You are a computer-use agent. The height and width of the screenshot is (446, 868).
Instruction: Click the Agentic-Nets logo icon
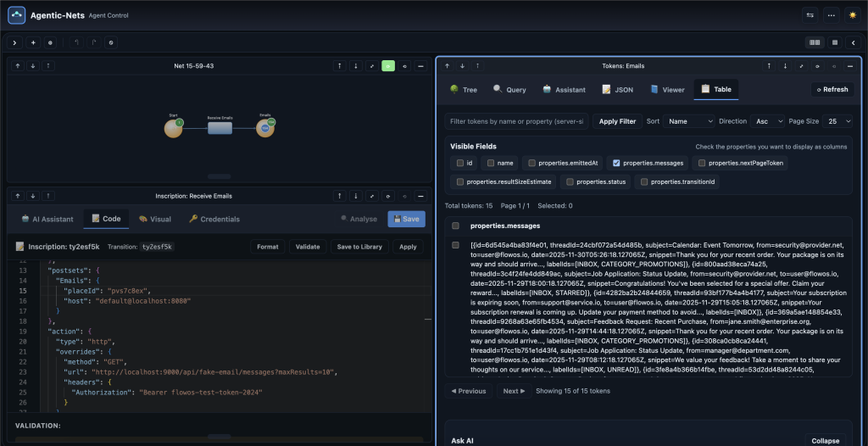pyautogui.click(x=18, y=15)
